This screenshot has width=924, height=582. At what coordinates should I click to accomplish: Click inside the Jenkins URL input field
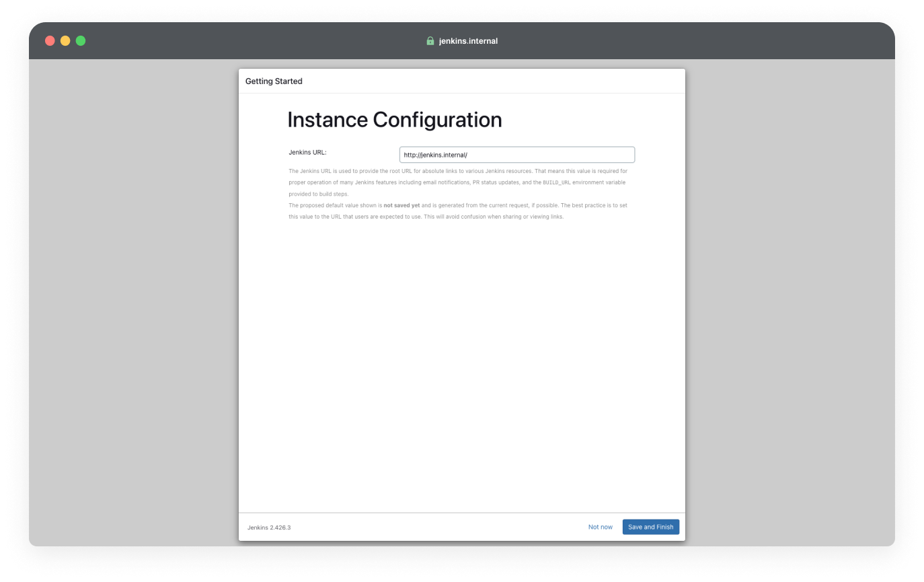pyautogui.click(x=516, y=154)
